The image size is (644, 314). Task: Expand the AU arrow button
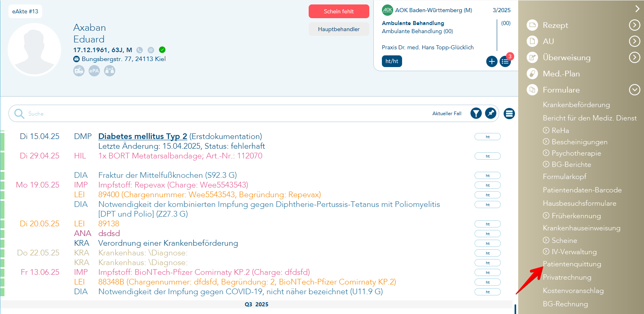click(x=635, y=41)
